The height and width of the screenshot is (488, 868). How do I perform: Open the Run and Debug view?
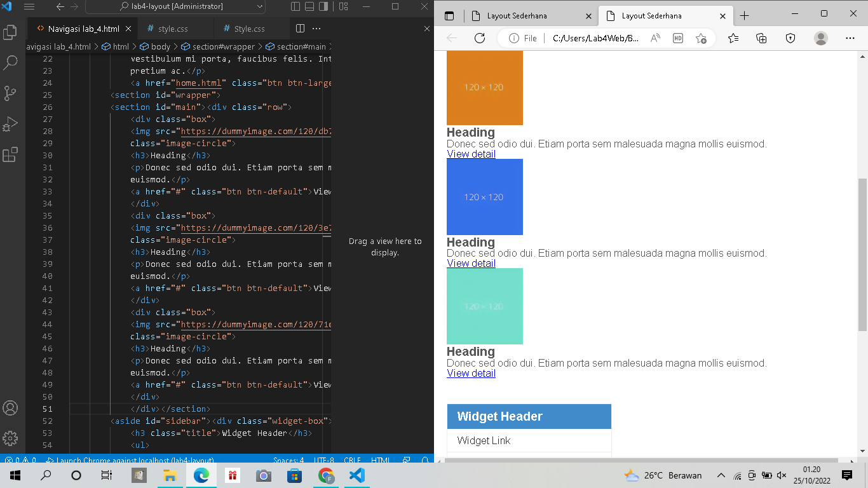pos(10,124)
